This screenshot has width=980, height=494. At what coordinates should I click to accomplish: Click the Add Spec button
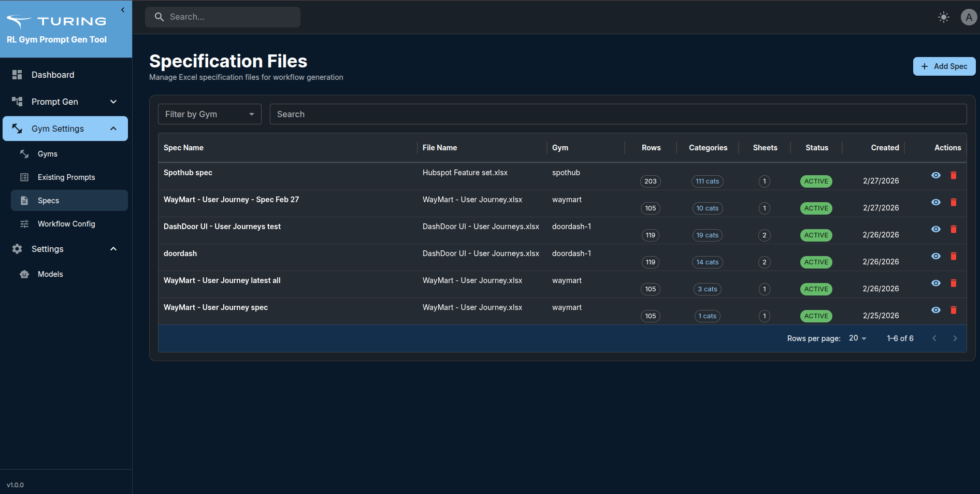tap(944, 66)
